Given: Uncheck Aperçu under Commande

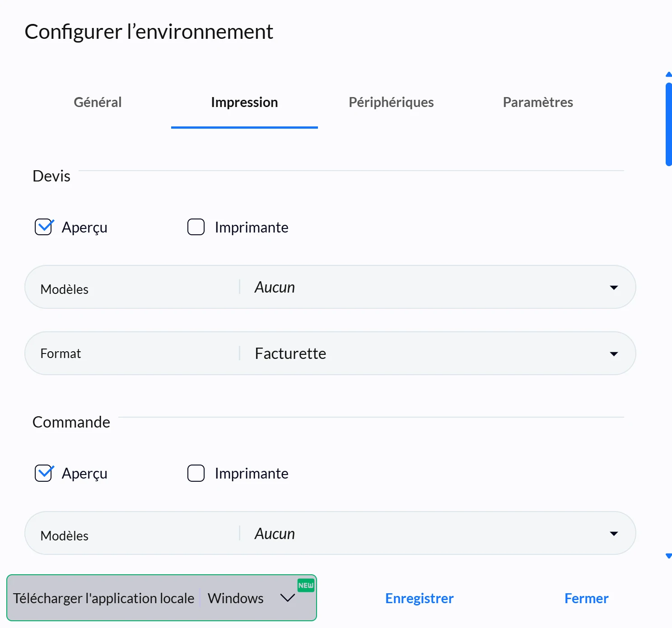Looking at the screenshot, I should pos(44,473).
